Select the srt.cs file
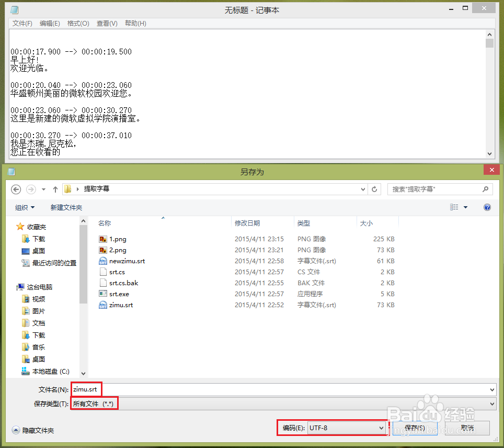Image resolution: width=504 pixels, height=448 pixels. tap(117, 272)
